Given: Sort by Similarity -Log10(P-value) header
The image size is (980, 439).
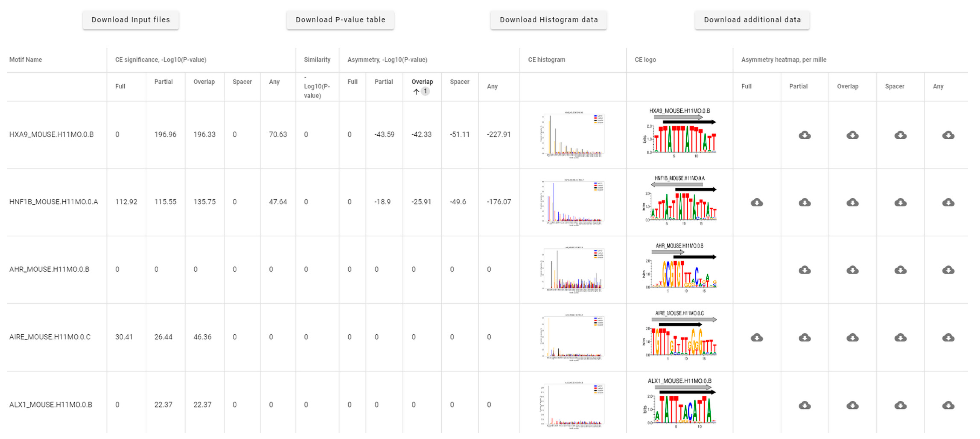Looking at the screenshot, I should pos(316,86).
